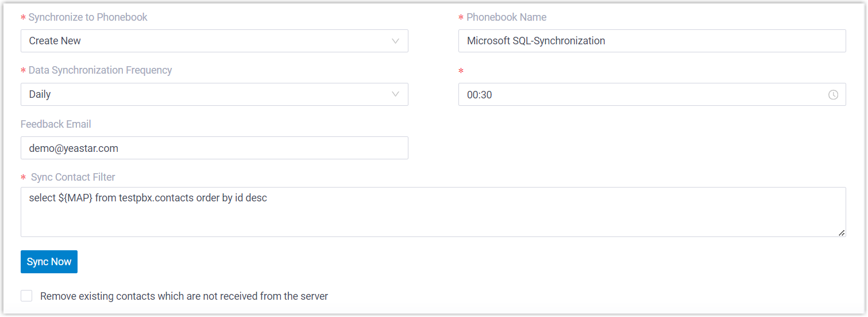This screenshot has height=317, width=868.
Task: Click the "Phonebook Name" field label
Action: [x=506, y=17]
